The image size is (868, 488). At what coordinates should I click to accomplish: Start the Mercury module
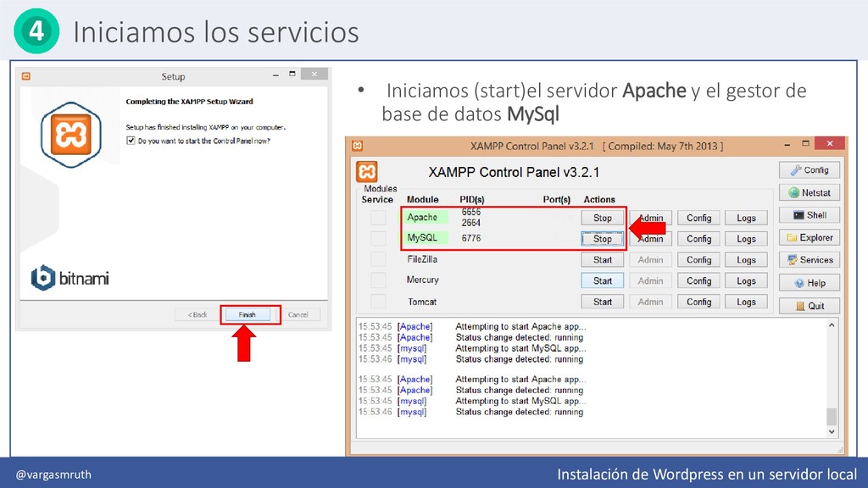[603, 280]
